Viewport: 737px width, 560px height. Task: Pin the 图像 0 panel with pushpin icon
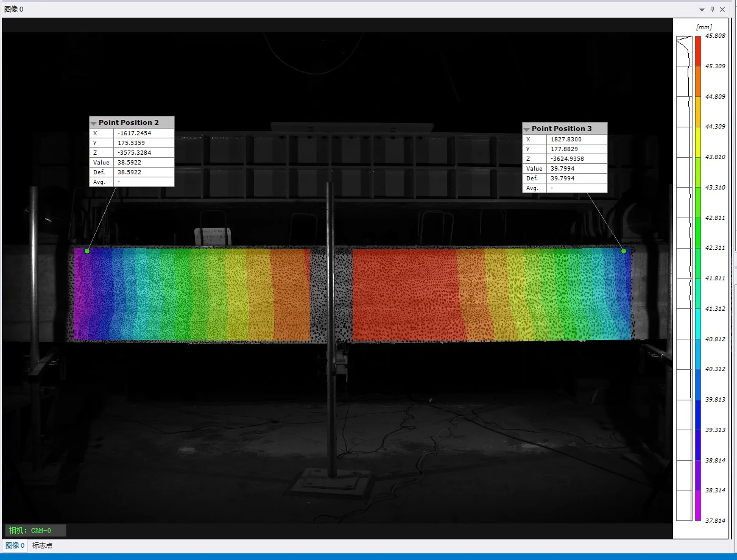pos(712,9)
